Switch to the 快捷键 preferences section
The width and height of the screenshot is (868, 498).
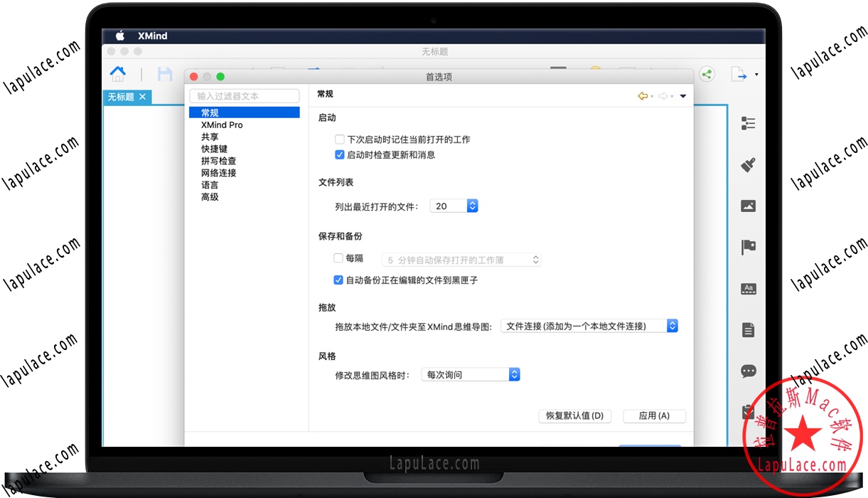[214, 149]
